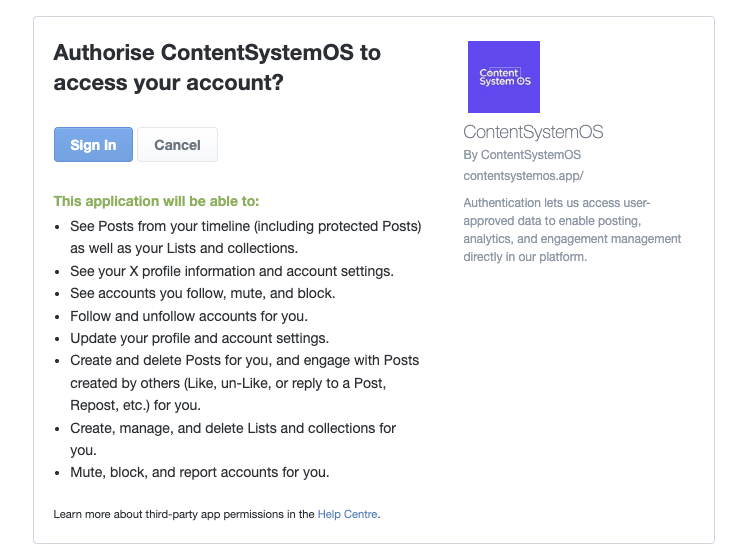Click the purple ContentSystemOS logo
Screen dimensions: 742x558
[x=504, y=77]
